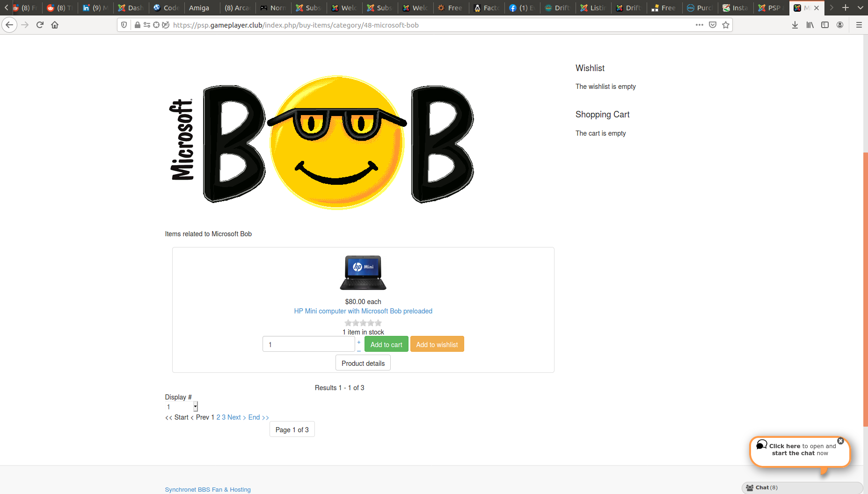Switch to the Norm tab
The height and width of the screenshot is (494, 868).
tap(273, 8)
